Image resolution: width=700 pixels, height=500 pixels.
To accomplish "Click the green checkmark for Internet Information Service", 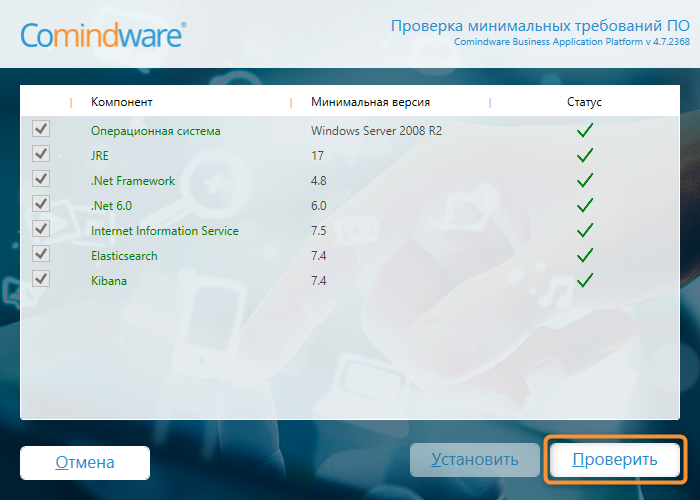I will pos(584,230).
